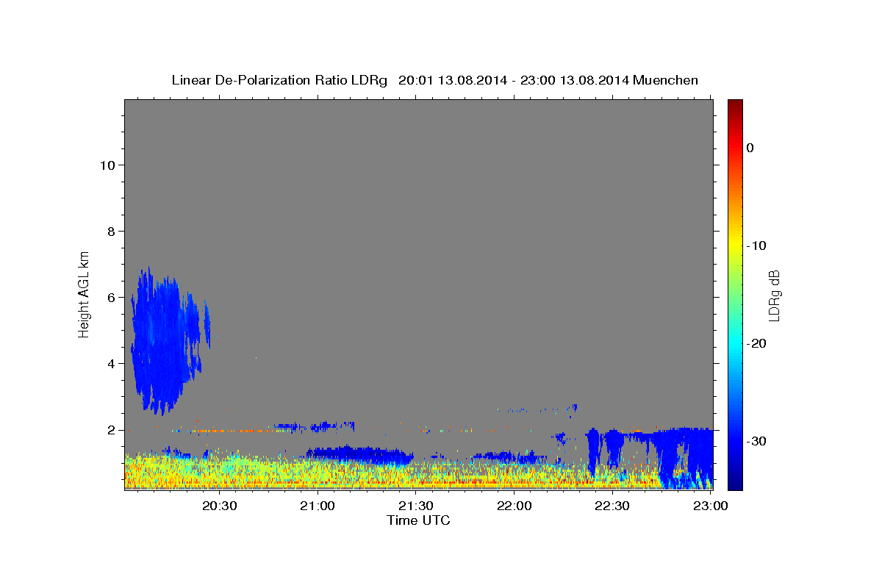Click the colorbar value -10
882x588 pixels.
[x=757, y=245]
